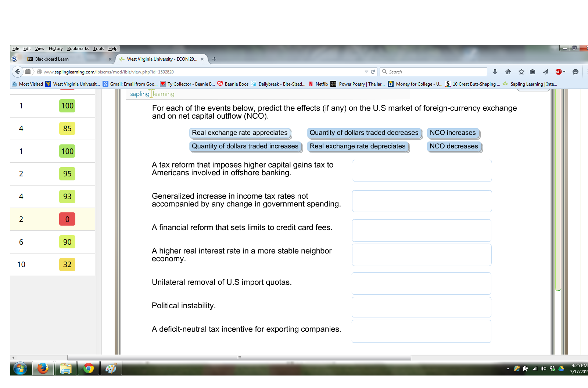This screenshot has height=388, width=588.
Task: Open the Beanie Boos bookmark
Action: 233,84
